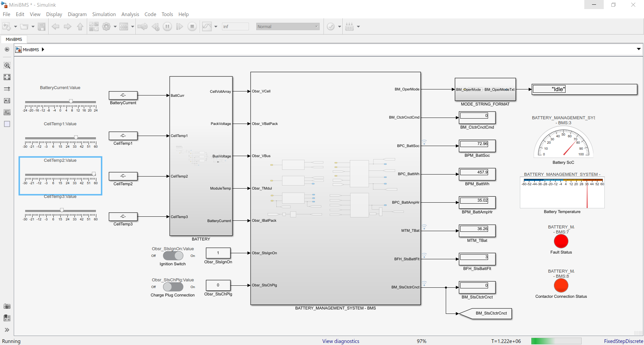Expand the configuration gear dropdown arrow
Viewport: 644px width, 345px height.
(115, 26)
